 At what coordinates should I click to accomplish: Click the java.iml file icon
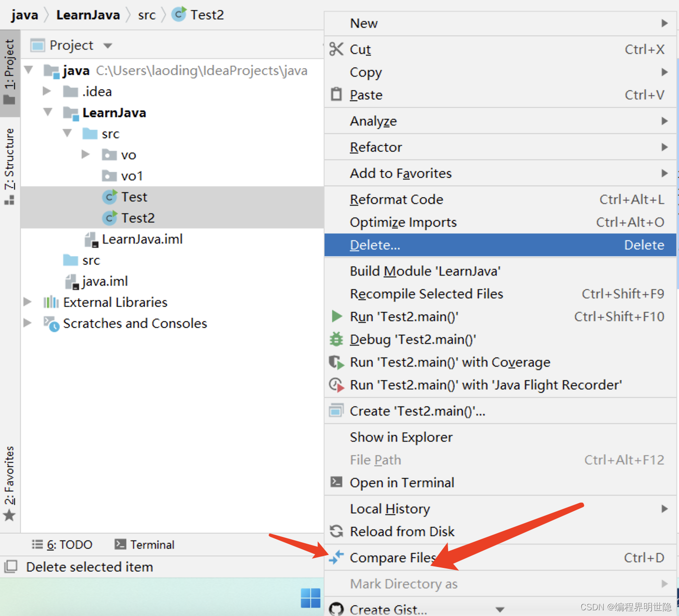tap(72, 281)
